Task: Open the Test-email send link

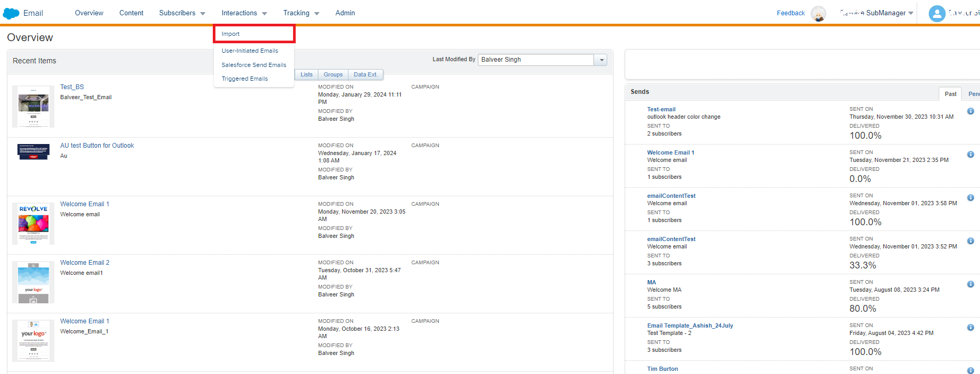Action: 661,110
